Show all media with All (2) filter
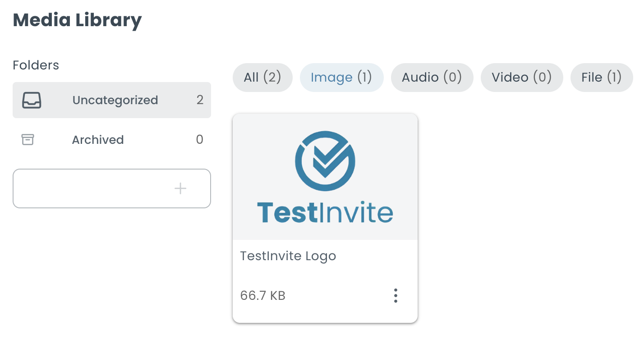Screen dimensions: 644x340 [x=262, y=78]
